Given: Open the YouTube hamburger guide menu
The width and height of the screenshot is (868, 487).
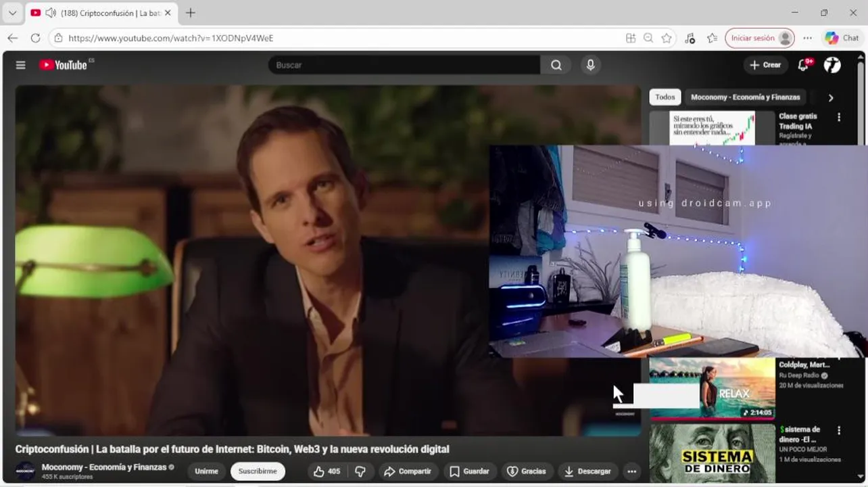Looking at the screenshot, I should (x=21, y=65).
